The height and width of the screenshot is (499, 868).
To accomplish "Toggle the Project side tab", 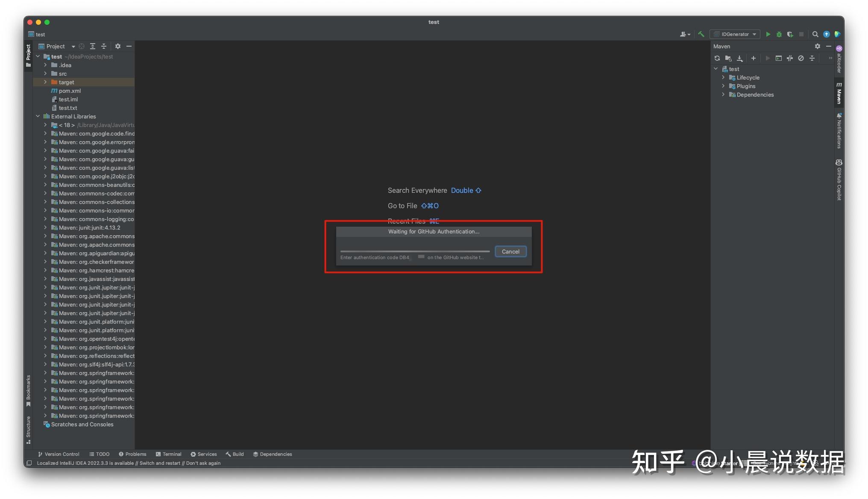I will [x=28, y=55].
